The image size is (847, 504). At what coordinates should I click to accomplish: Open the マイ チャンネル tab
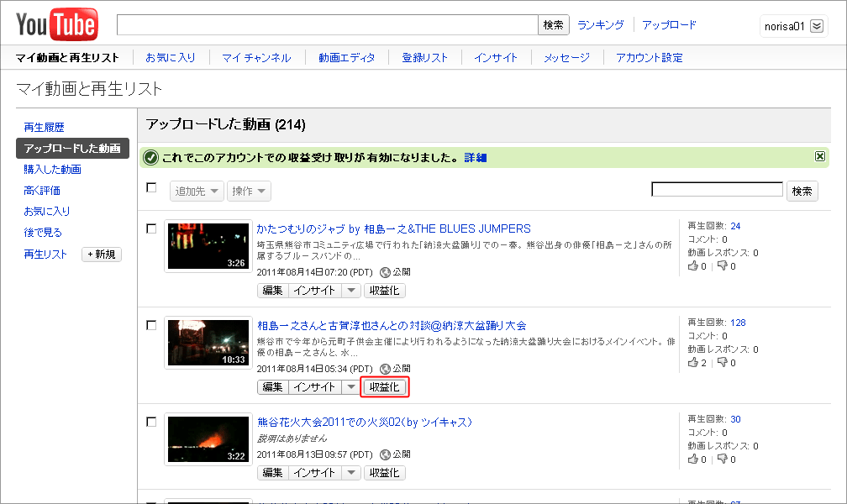256,57
